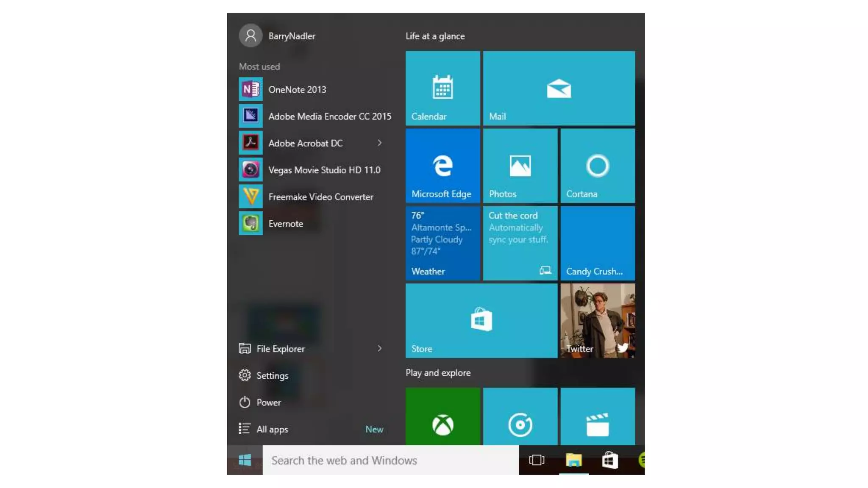Screen dimensions: 868x488
Task: Click the Power button
Action: tap(268, 402)
